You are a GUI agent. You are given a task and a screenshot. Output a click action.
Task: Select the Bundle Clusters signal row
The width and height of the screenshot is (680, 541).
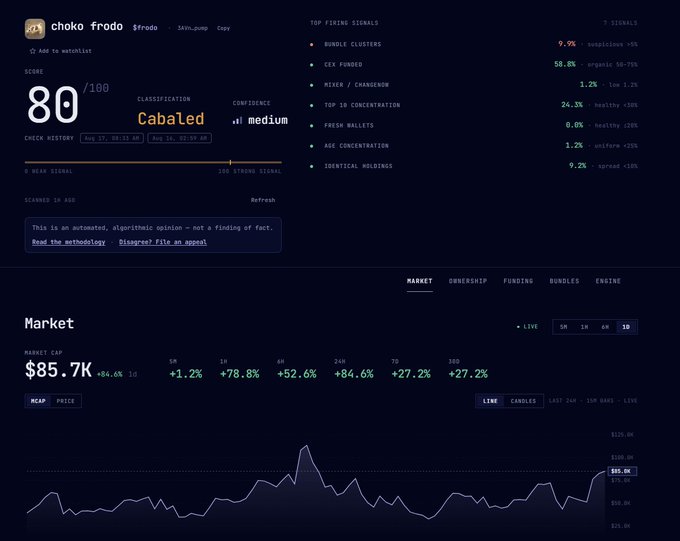point(474,44)
